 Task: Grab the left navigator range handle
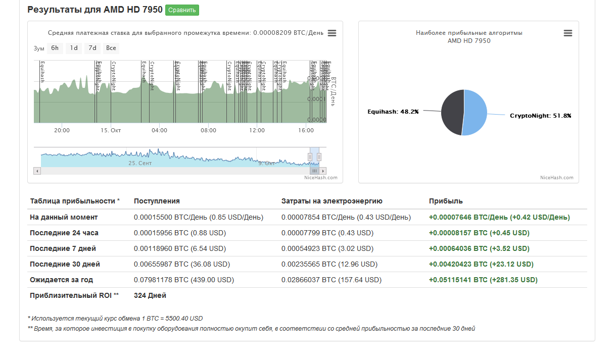point(310,157)
